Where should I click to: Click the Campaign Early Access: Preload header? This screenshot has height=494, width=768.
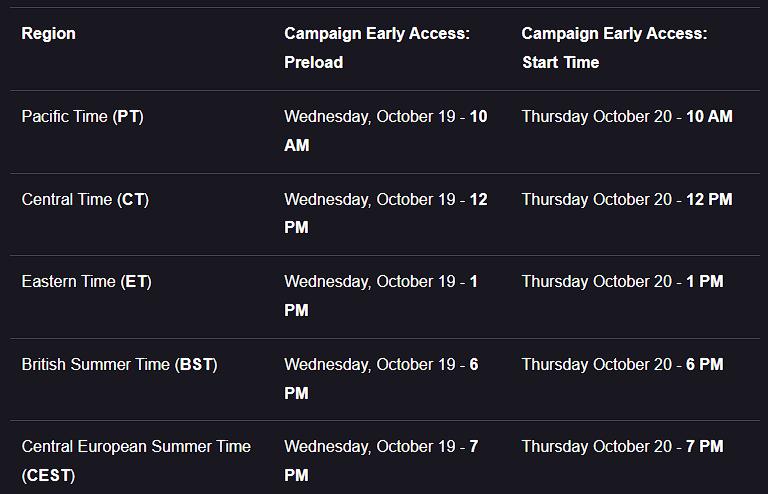[x=376, y=47]
